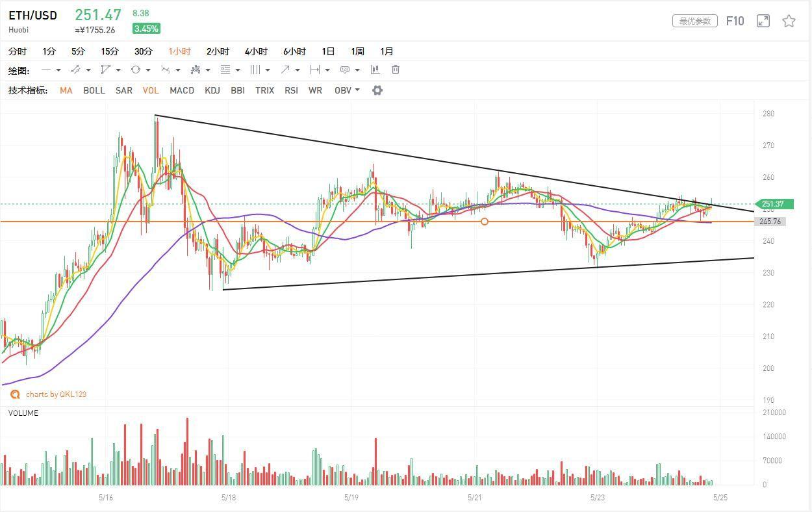The height and width of the screenshot is (512, 812).
Task: Click the 5/21 date axis label
Action: coord(474,497)
